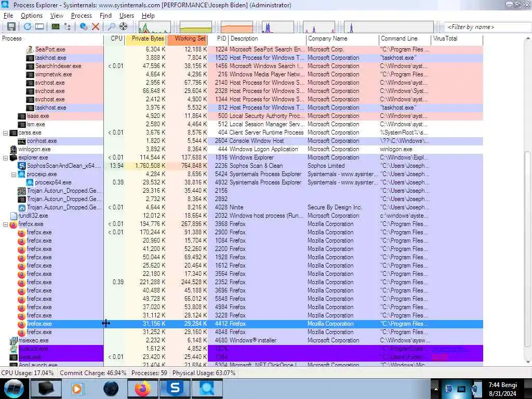Sort by the Private Bytes column header
This screenshot has width=532, height=399.
tap(145, 38)
